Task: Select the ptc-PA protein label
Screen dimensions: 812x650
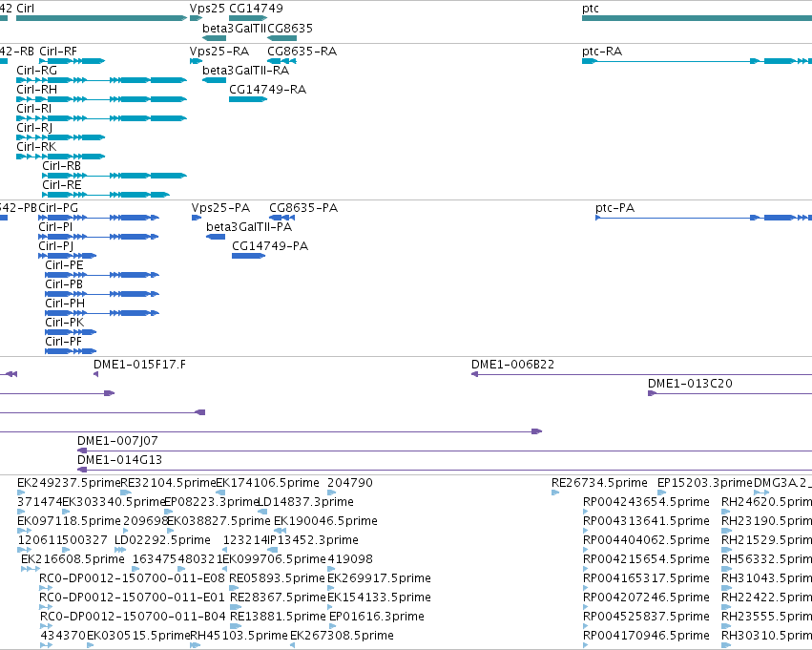Action: click(x=615, y=208)
